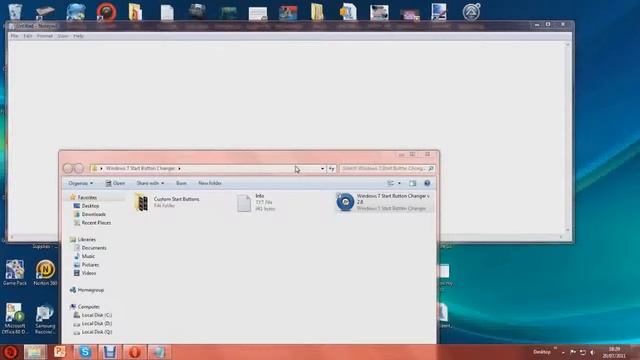Image resolution: width=640 pixels, height=360 pixels.
Task: Click the Windows 7 Start Button Changer breadcrumb
Action: 140,168
